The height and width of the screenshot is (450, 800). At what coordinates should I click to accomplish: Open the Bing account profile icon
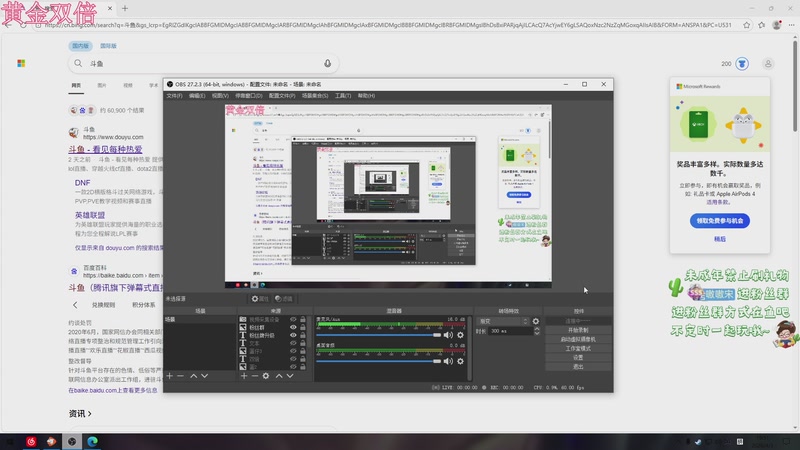pos(768,64)
